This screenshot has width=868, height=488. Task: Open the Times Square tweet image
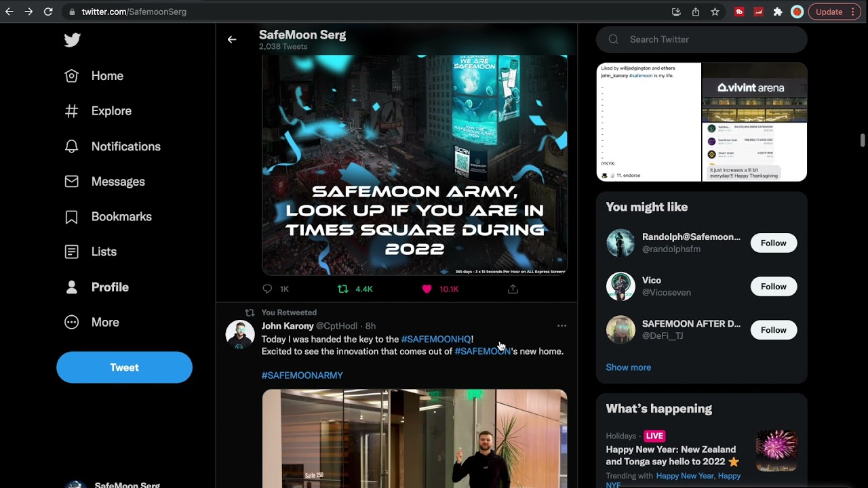414,165
